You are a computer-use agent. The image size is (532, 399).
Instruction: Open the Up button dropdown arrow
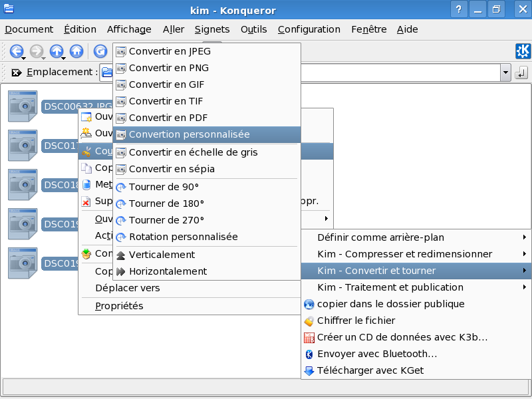[64, 59]
